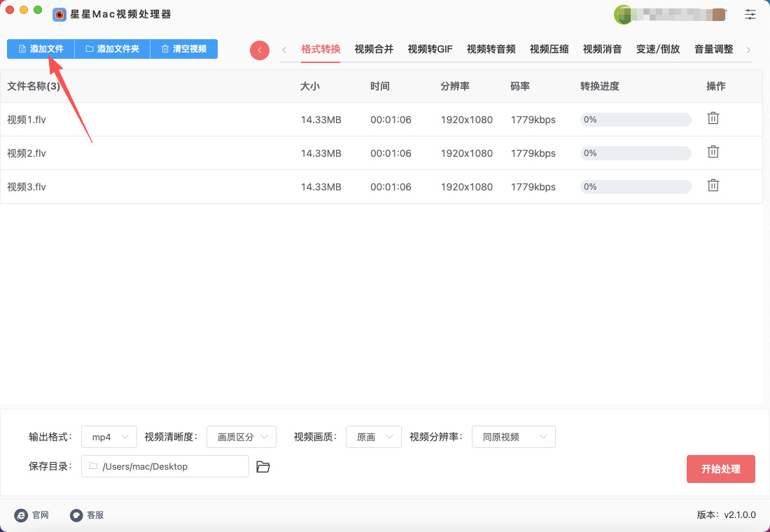
Task: Click the red circular collapse arrow button
Action: [x=260, y=50]
